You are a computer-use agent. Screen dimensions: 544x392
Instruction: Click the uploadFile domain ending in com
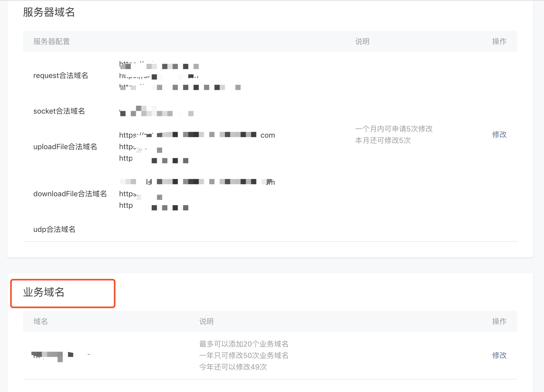coord(197,135)
